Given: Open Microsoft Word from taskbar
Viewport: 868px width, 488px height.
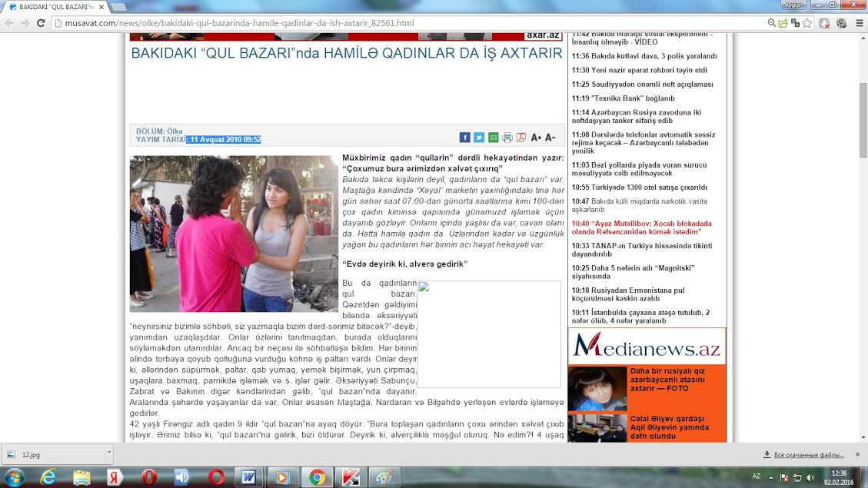Looking at the screenshot, I should [x=248, y=477].
